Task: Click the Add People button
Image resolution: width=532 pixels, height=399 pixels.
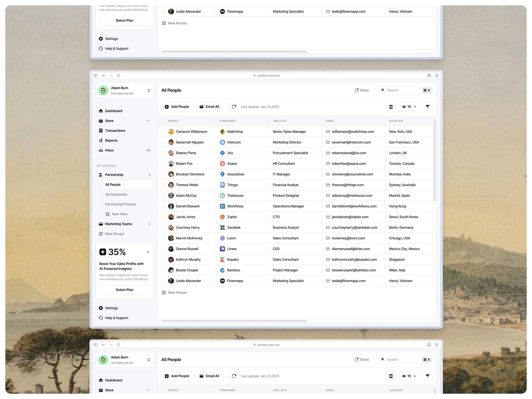Action: pos(177,107)
